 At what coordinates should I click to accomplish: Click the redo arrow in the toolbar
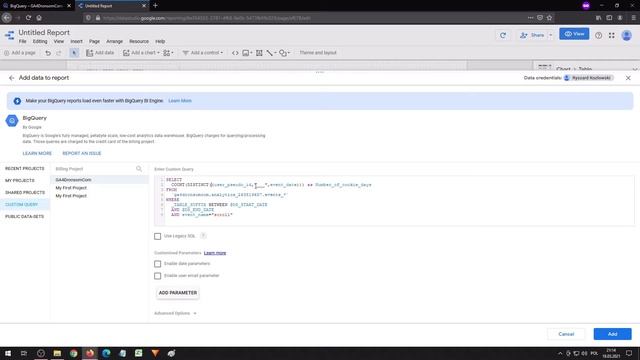(x=59, y=53)
